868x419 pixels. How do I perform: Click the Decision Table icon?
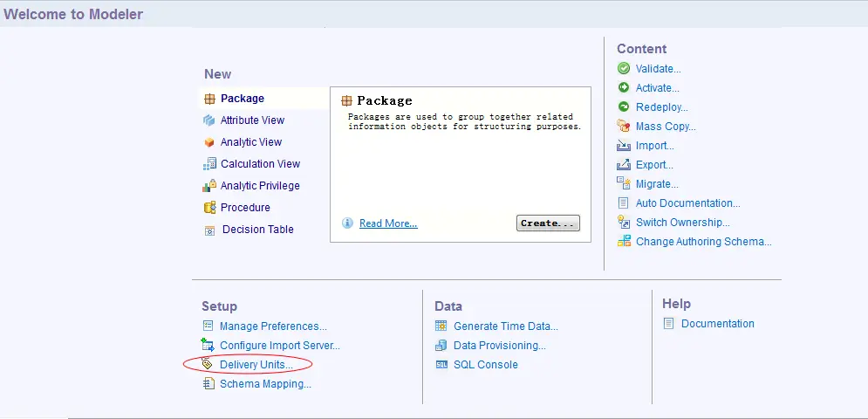pos(209,230)
